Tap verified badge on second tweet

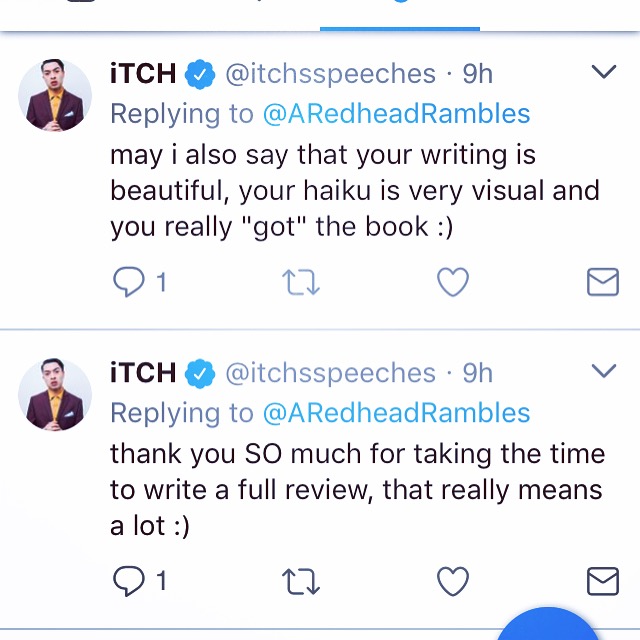200,373
